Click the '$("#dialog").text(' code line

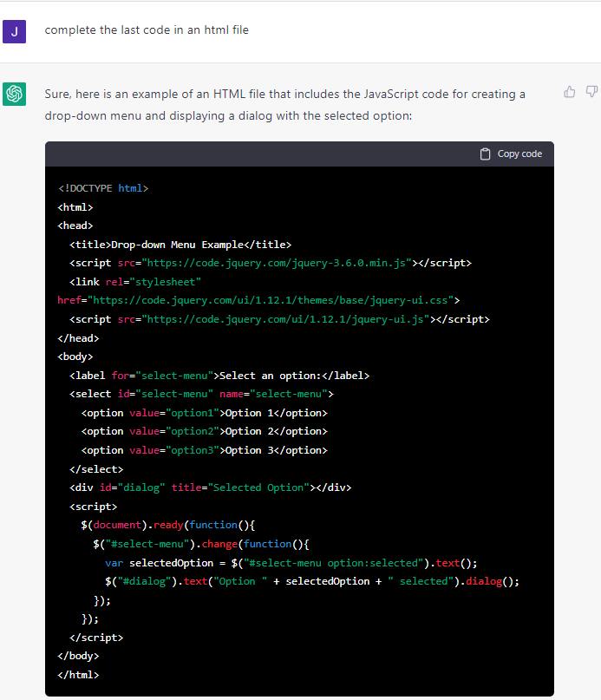[x=312, y=581]
